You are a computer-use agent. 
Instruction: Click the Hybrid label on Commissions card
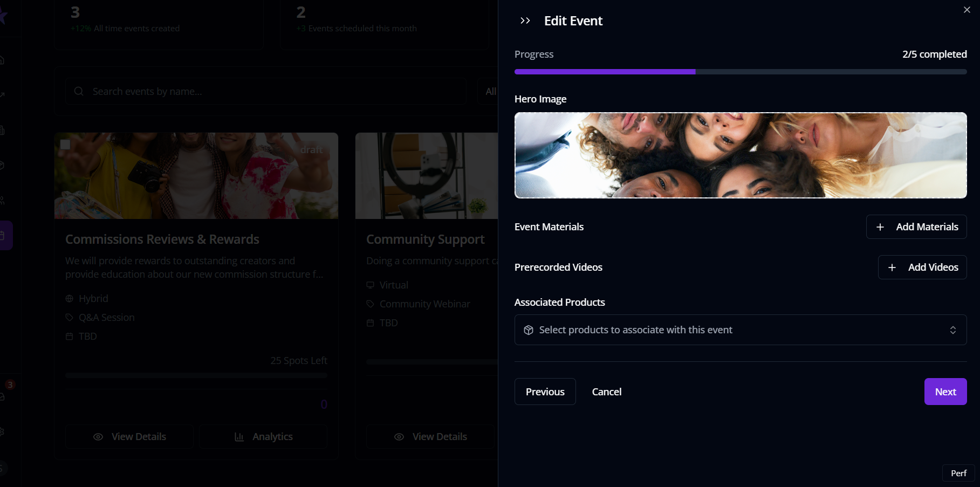tap(93, 299)
